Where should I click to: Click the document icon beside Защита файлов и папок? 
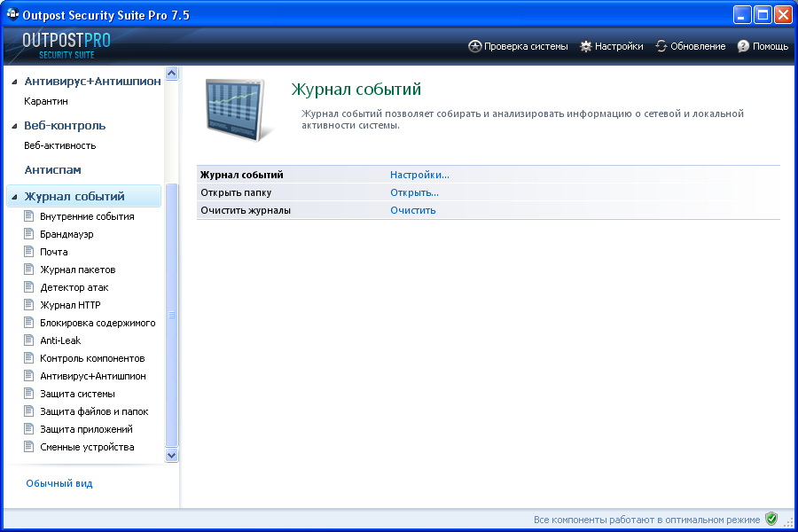tap(29, 411)
